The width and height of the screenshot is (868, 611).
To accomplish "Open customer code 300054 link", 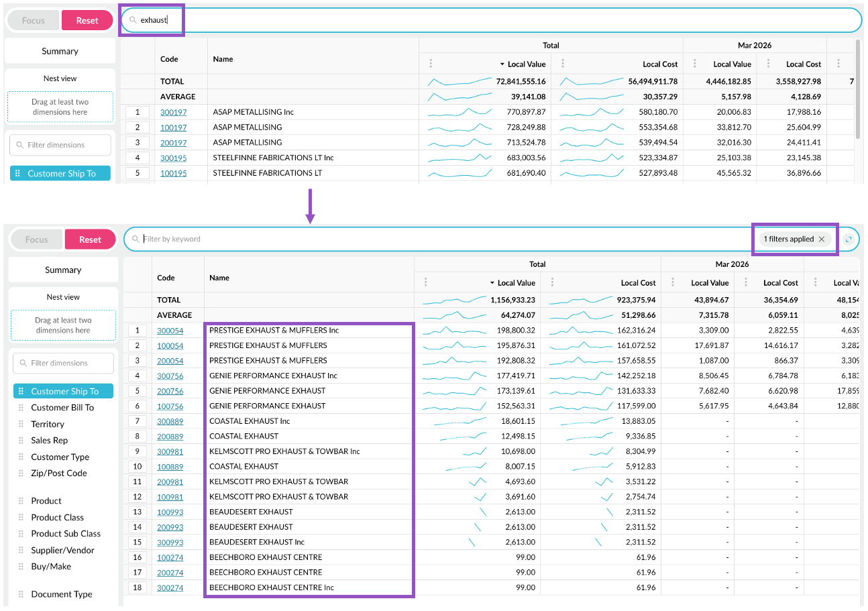I will tap(170, 331).
